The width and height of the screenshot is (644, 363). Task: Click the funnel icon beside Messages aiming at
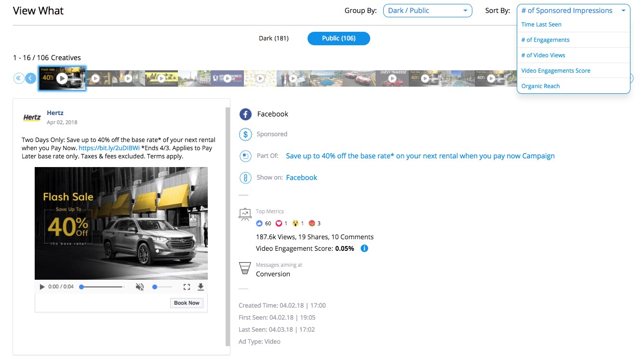pos(245,269)
